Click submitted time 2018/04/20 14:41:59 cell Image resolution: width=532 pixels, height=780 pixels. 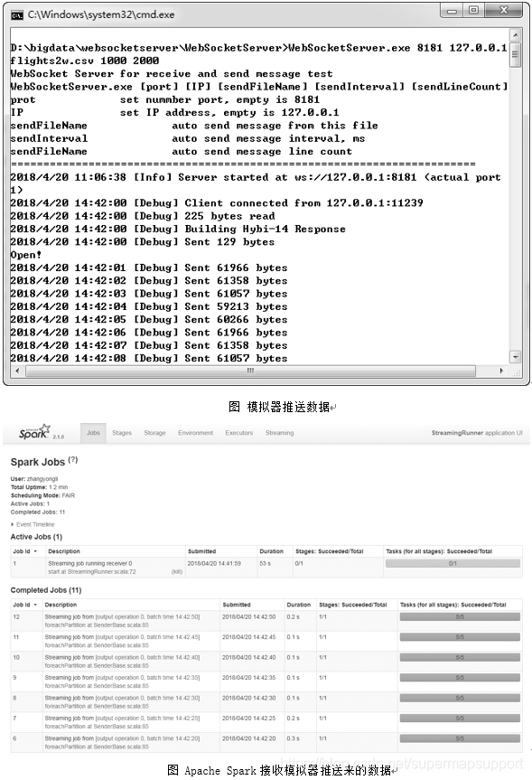214,564
